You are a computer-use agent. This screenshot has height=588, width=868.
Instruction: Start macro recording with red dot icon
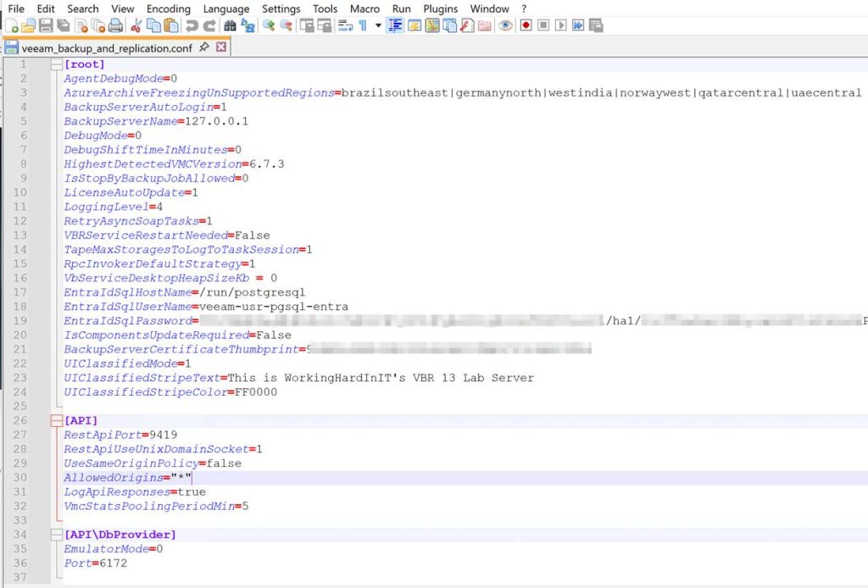click(x=526, y=26)
